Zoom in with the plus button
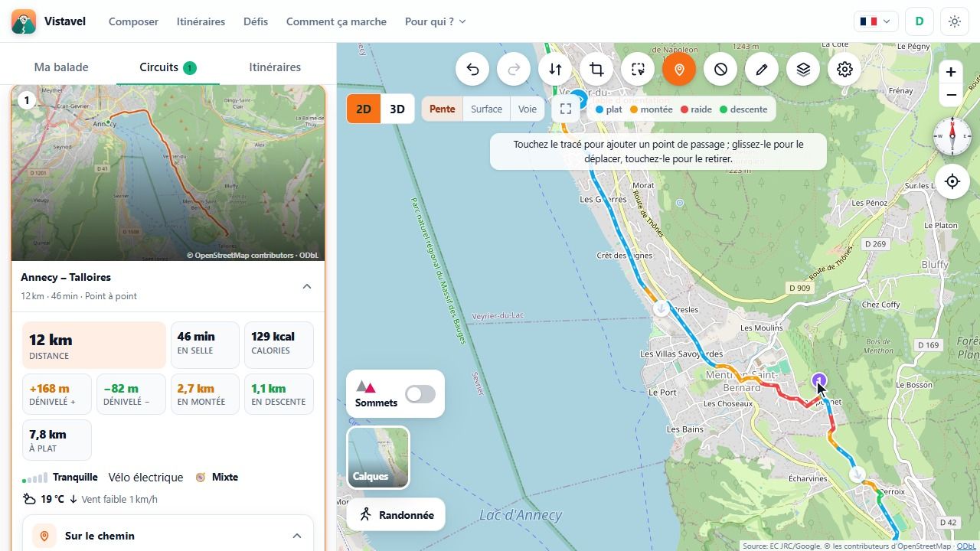This screenshot has width=980, height=551. (x=951, y=72)
